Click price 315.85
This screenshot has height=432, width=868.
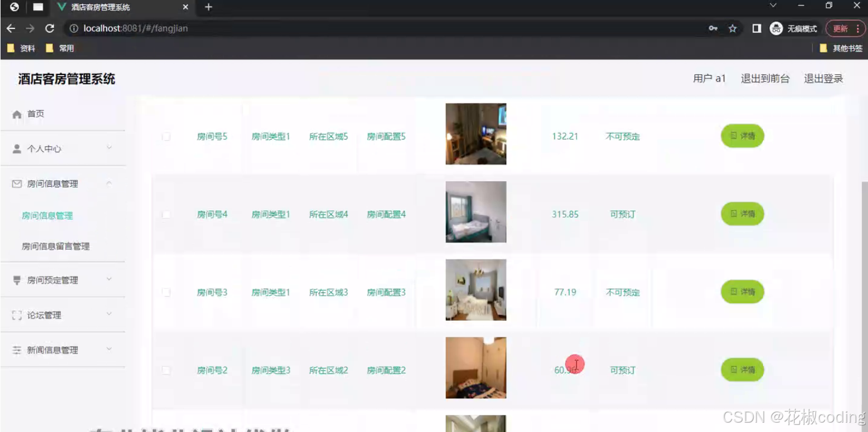pyautogui.click(x=565, y=215)
